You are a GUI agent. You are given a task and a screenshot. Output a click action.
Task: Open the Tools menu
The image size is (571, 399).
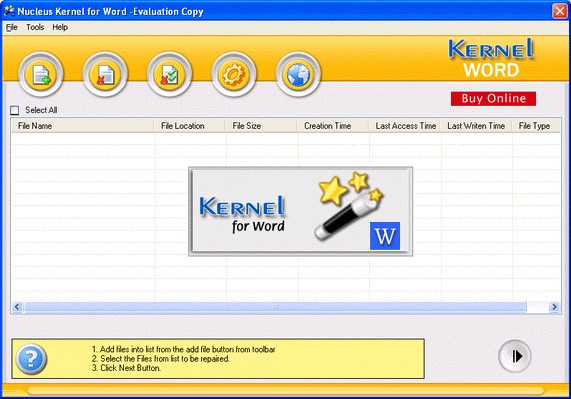35,27
